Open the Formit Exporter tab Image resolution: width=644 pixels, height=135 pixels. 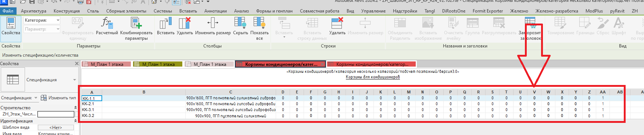(x=488, y=11)
